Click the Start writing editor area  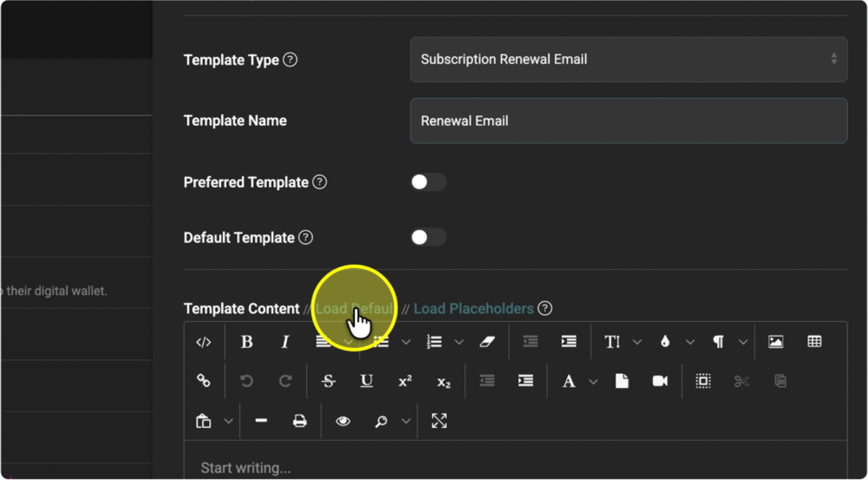tap(515, 461)
